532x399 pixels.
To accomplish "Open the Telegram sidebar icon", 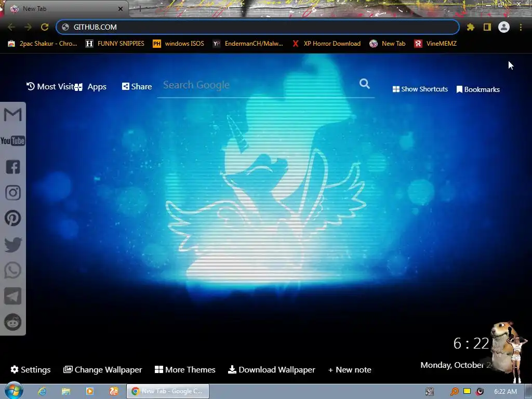I will pos(13,296).
